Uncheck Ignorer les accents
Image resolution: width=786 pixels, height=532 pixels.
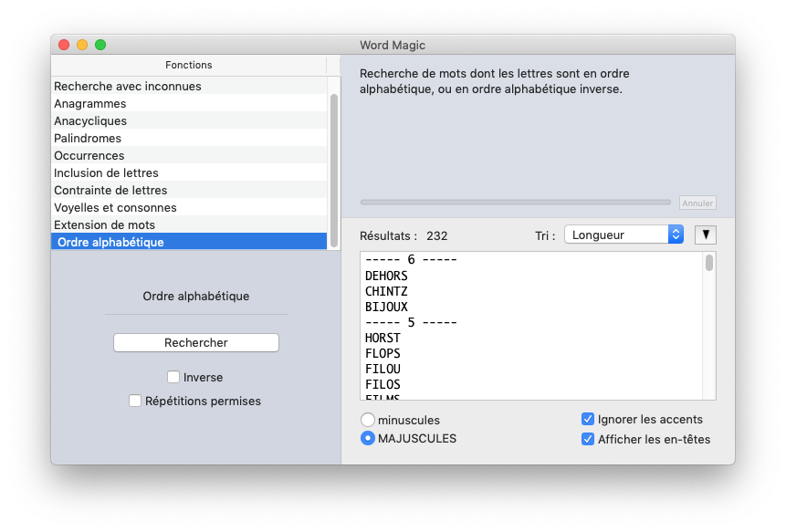pyautogui.click(x=588, y=420)
